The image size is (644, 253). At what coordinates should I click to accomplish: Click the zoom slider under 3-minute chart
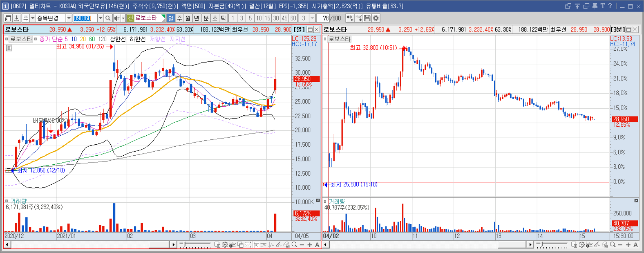coord(552,245)
